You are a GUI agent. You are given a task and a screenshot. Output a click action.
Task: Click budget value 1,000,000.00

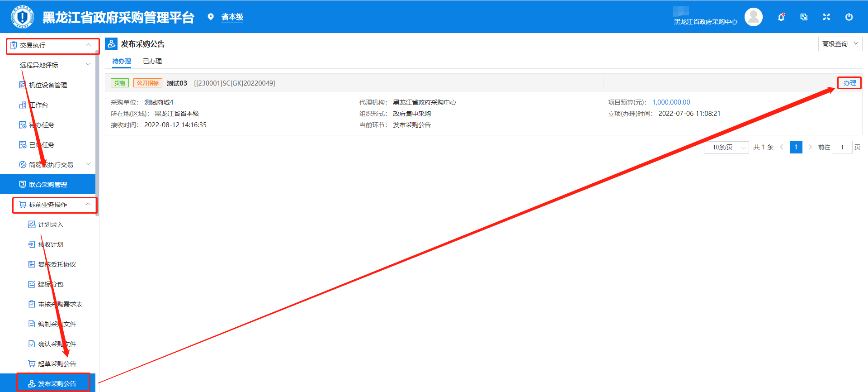[671, 102]
